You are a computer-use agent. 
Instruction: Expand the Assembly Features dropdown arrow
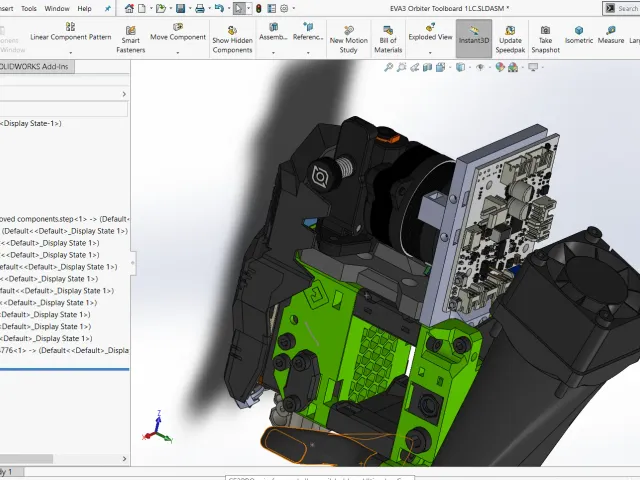[x=273, y=53]
